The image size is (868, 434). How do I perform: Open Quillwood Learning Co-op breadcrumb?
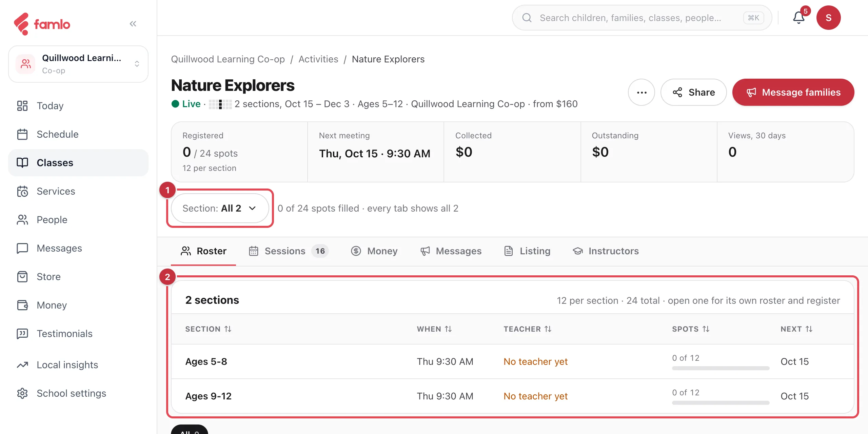click(x=228, y=59)
